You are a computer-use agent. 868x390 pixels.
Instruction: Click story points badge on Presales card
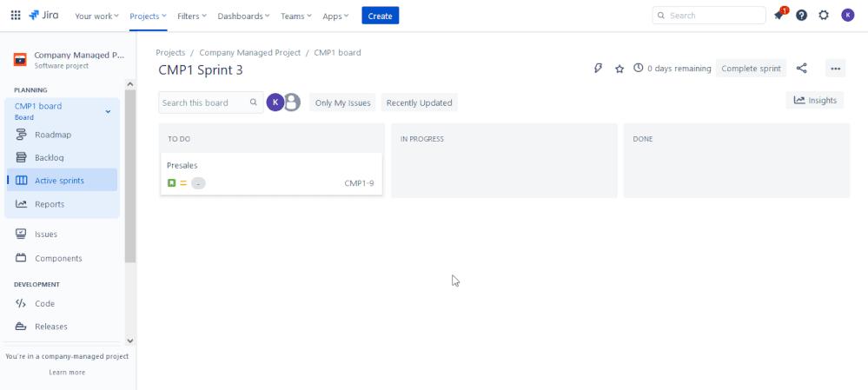click(x=198, y=183)
